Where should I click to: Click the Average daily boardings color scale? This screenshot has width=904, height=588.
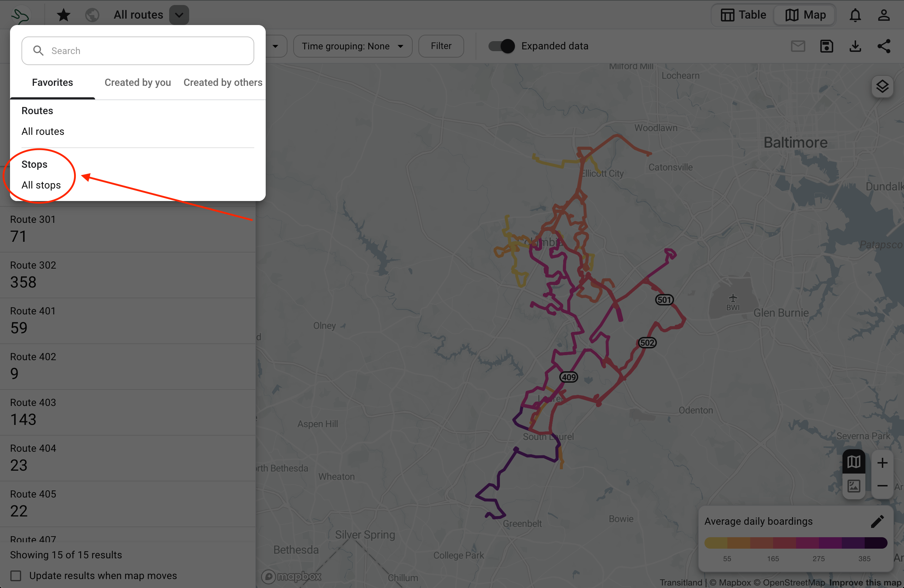(x=796, y=543)
